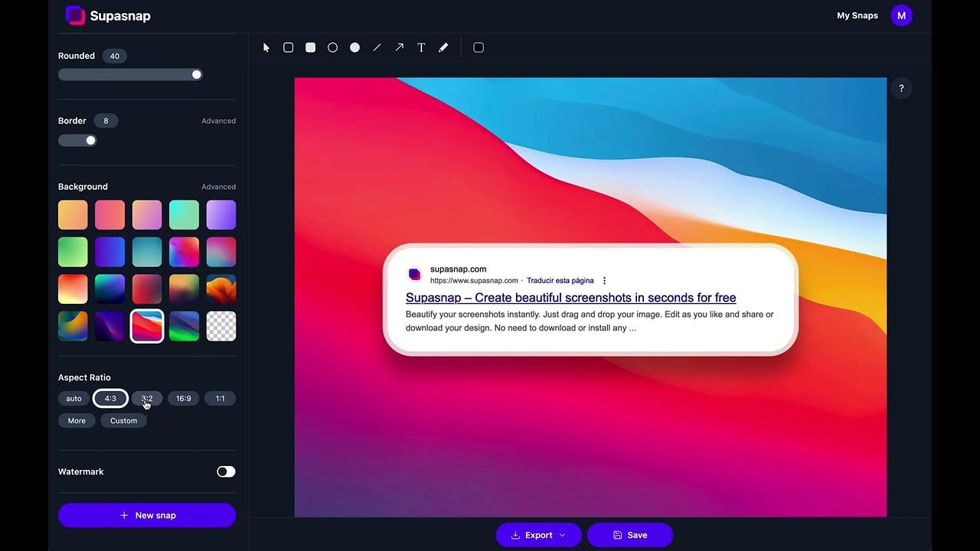Choose the 3:2 aspect ratio
This screenshot has height=551, width=980.
point(147,399)
